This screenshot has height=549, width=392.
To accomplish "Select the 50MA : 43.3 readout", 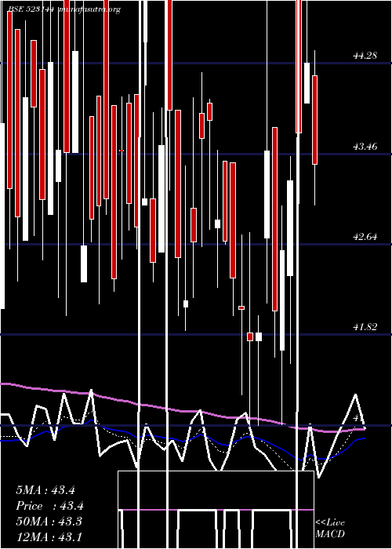I will (x=49, y=522).
